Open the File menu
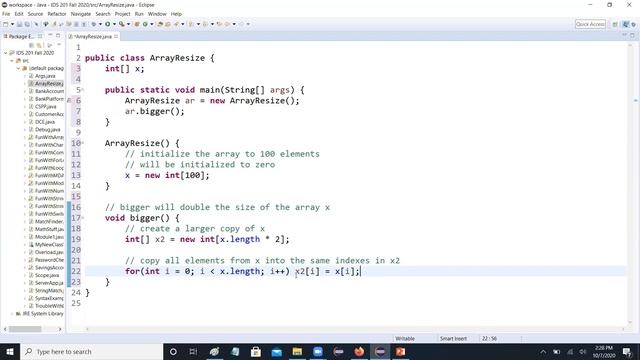640x360 pixels. click(x=6, y=14)
